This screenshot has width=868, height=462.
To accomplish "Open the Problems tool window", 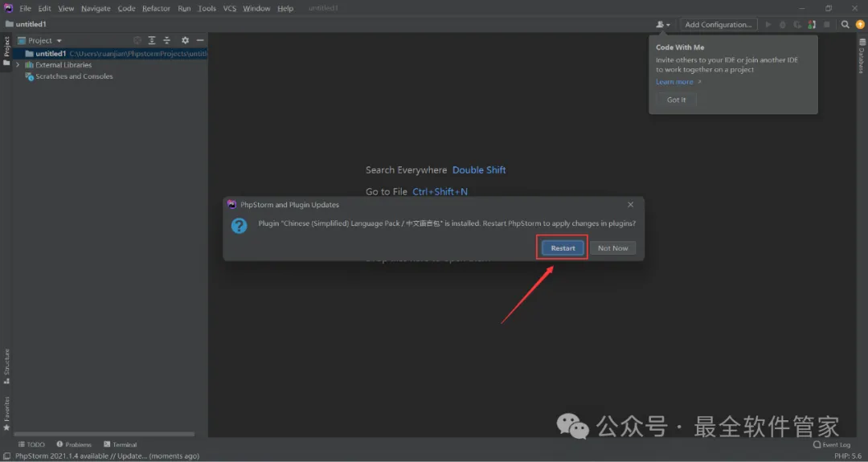I will click(x=74, y=444).
